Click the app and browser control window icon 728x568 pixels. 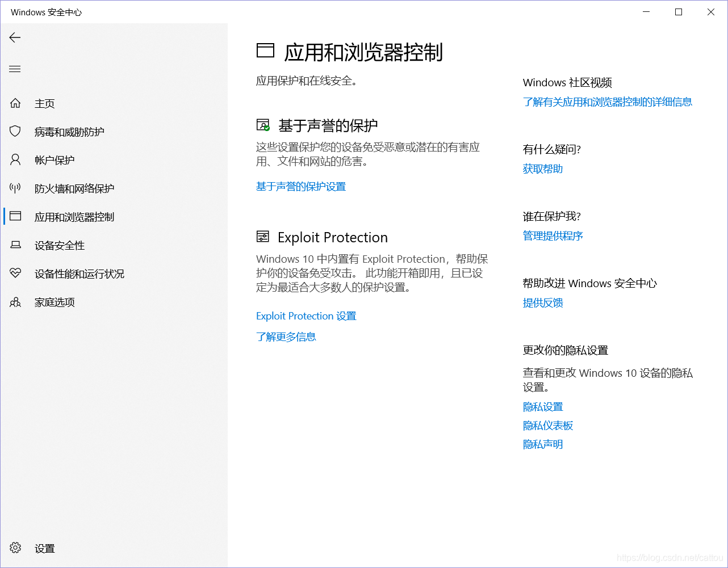15,217
